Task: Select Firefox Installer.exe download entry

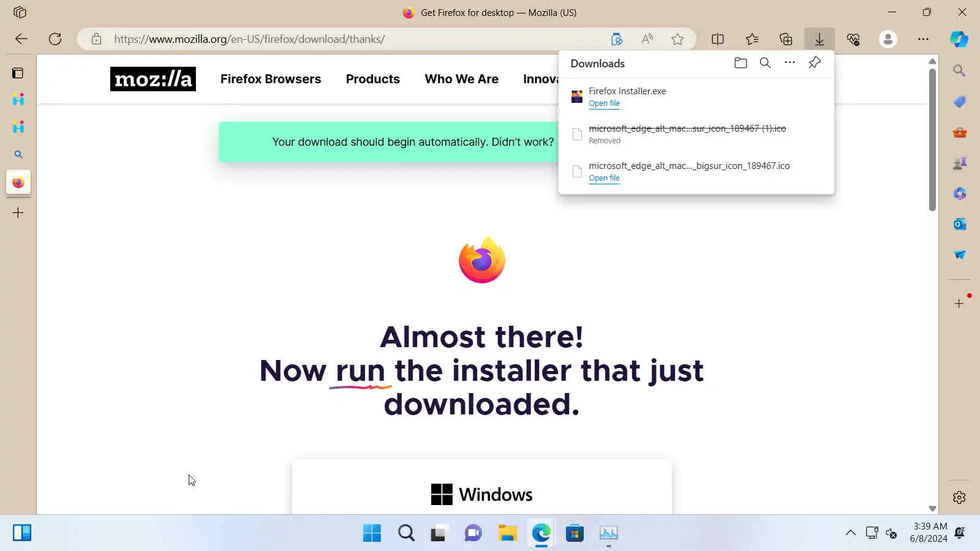Action: tap(696, 97)
